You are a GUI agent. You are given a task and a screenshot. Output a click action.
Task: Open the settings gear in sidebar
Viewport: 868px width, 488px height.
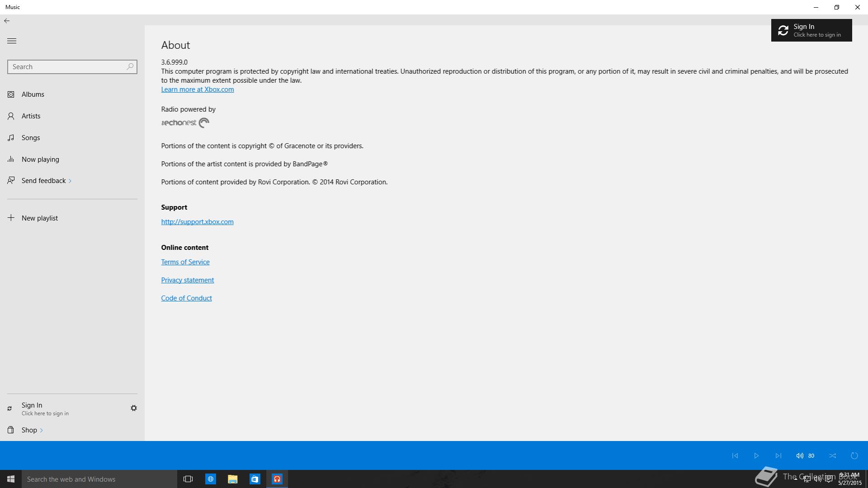134,408
